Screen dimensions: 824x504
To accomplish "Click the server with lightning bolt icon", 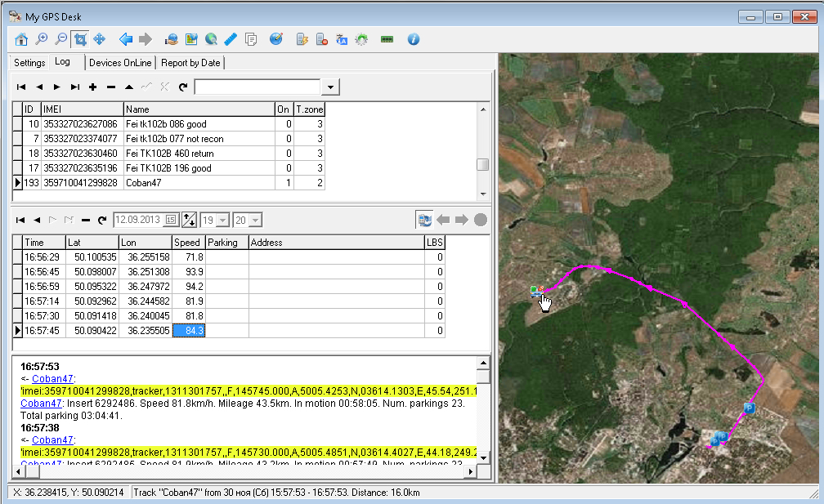I will click(302, 39).
